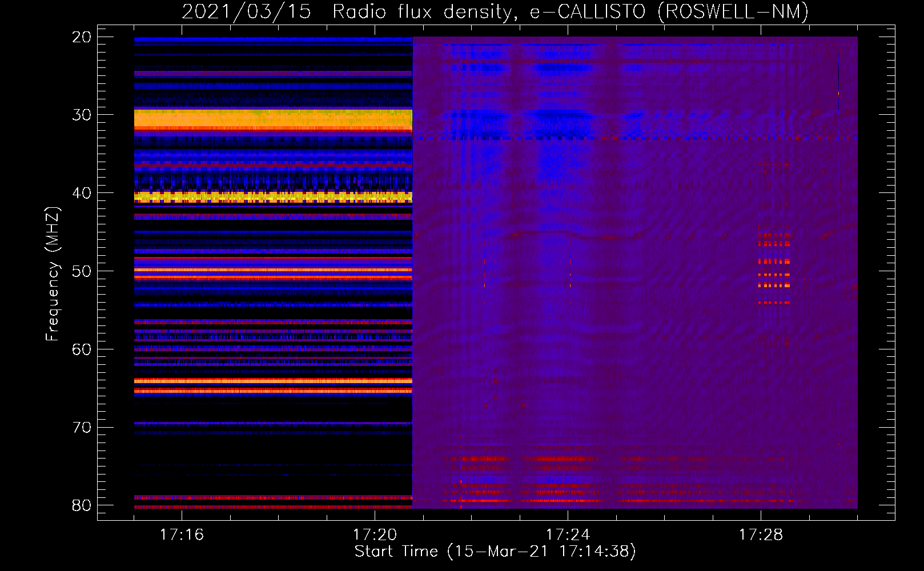Image resolution: width=924 pixels, height=571 pixels.
Task: Click the 40 frequency tick label
Action: [x=82, y=193]
